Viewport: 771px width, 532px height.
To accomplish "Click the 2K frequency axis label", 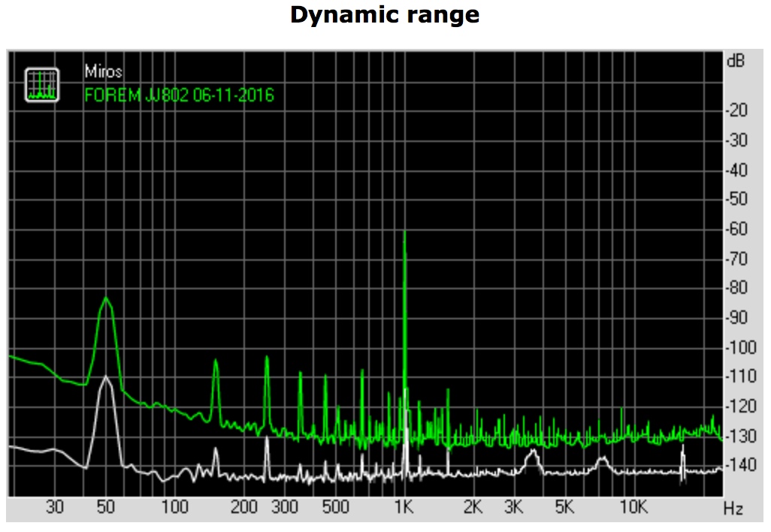I will point(473,507).
